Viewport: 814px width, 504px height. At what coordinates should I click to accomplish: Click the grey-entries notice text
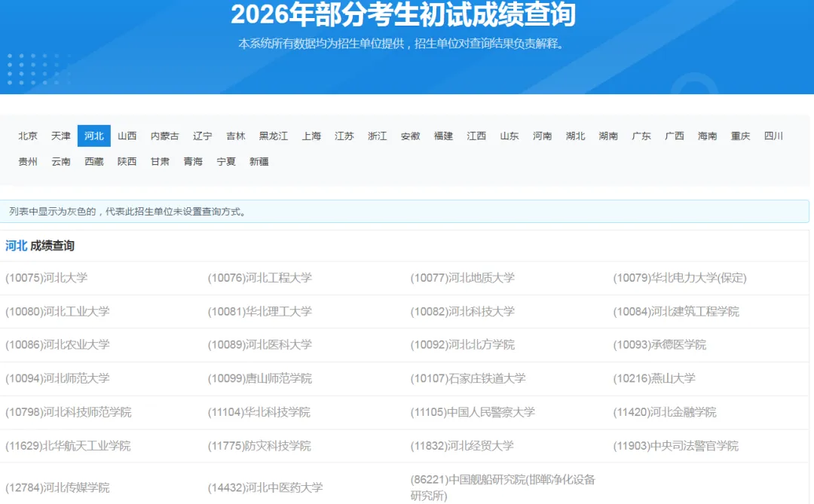tap(128, 212)
